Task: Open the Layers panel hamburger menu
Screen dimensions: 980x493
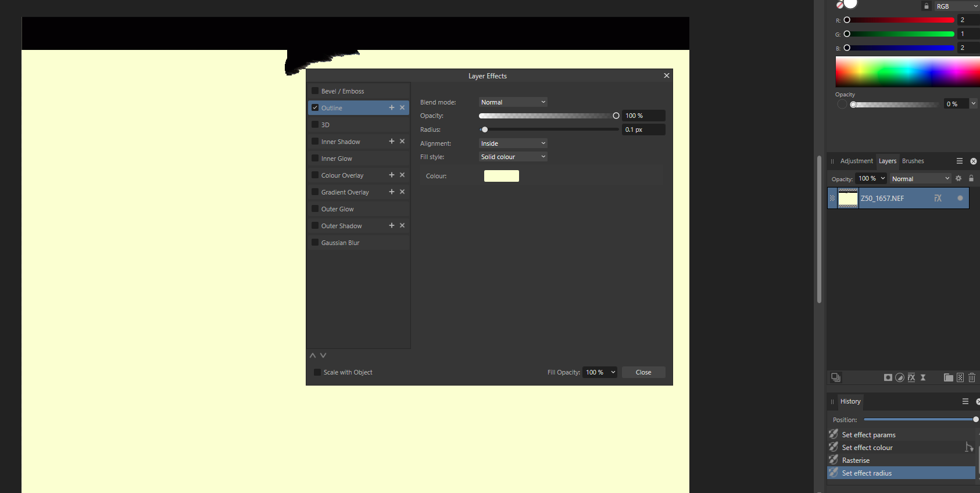Action: point(960,161)
